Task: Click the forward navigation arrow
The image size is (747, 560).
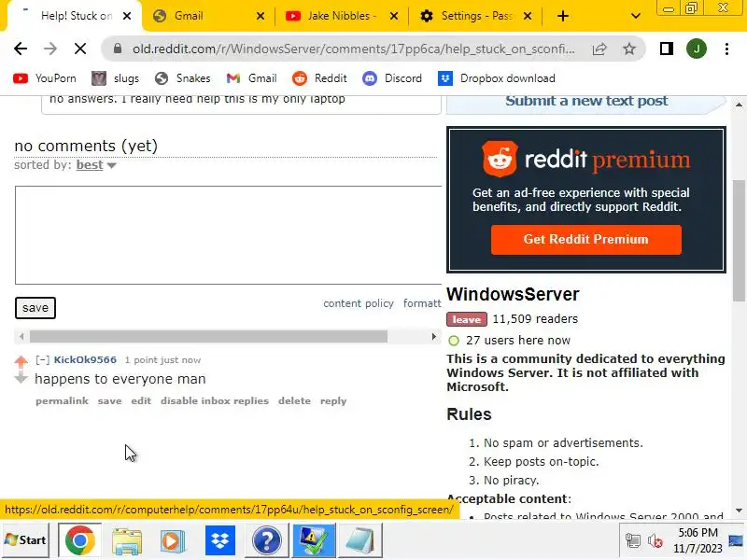Action: [50, 49]
